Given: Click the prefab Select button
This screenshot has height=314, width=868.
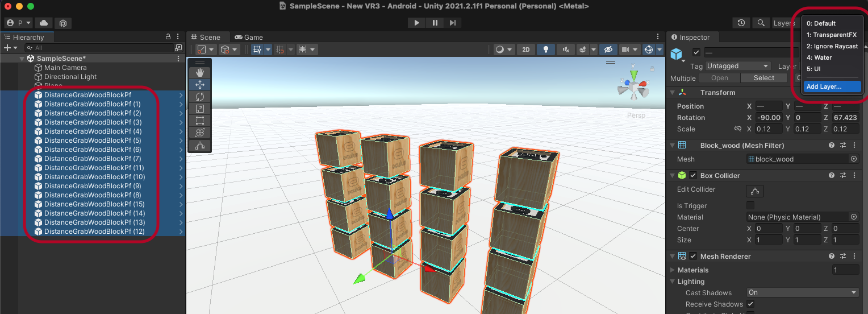Looking at the screenshot, I should tap(764, 78).
